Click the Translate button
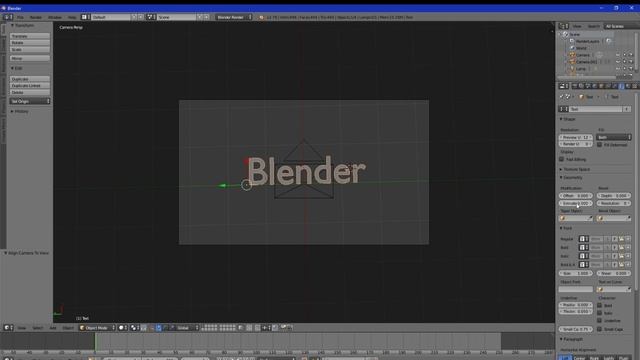Viewport: 640px width, 360px height. click(30, 36)
